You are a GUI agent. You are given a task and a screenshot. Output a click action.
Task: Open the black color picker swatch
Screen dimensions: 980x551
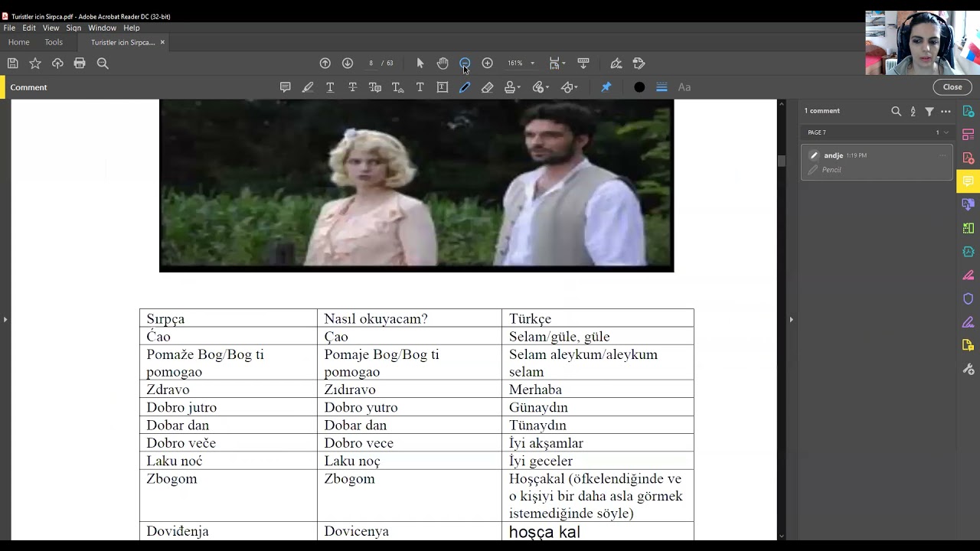coord(639,87)
